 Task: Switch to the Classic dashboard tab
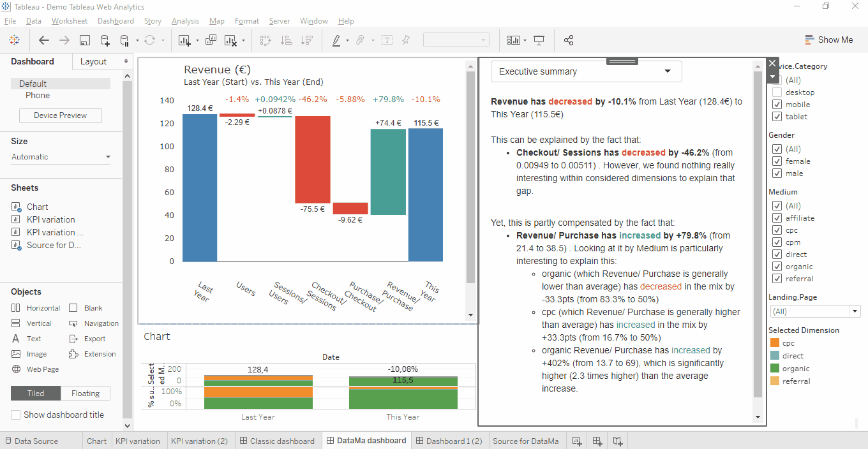point(278,441)
